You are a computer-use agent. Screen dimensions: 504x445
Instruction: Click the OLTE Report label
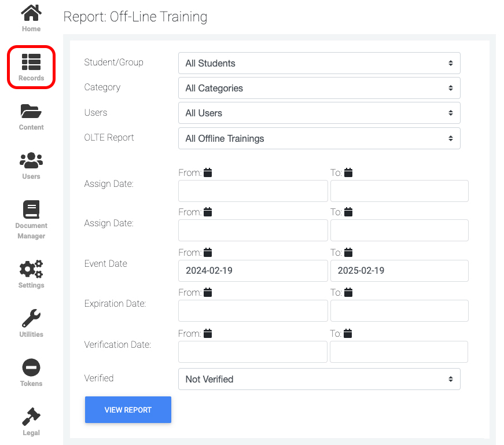[109, 138]
